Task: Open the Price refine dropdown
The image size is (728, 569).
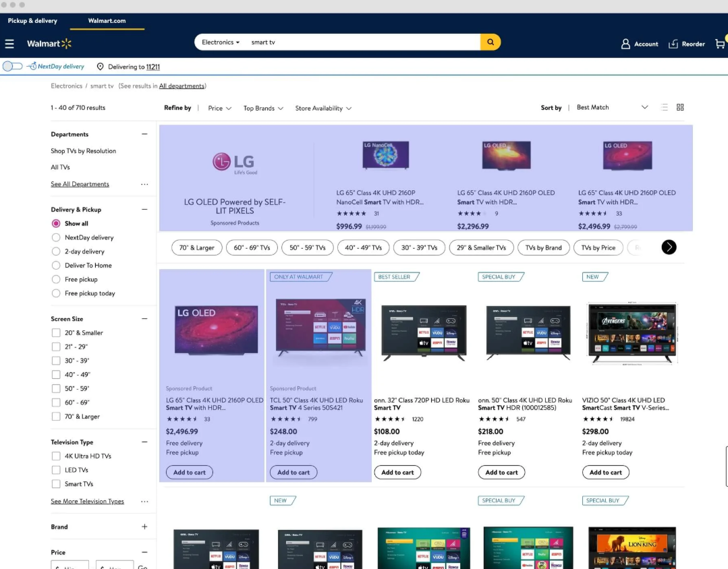Action: [219, 108]
